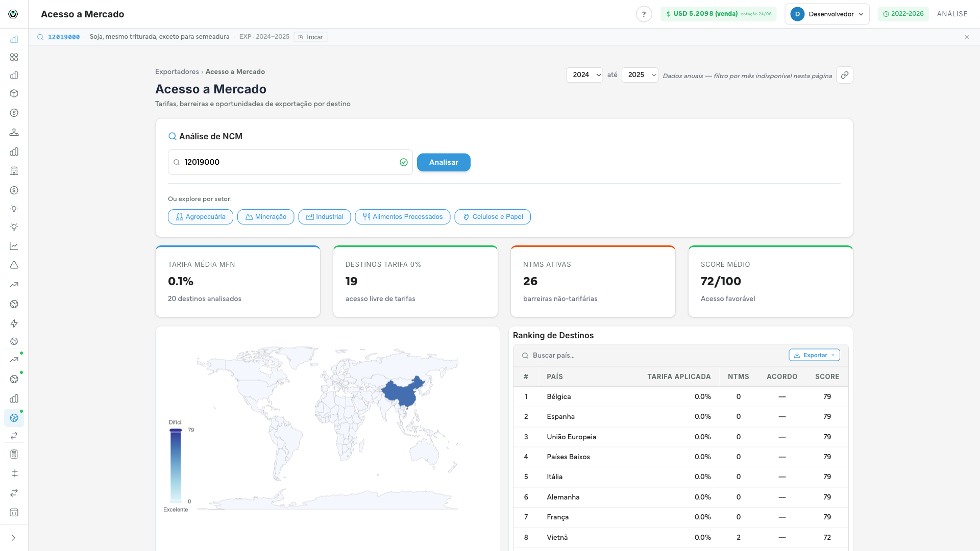980x551 pixels.
Task: Open the four-squares dashboard sidebar icon
Action: [14, 57]
